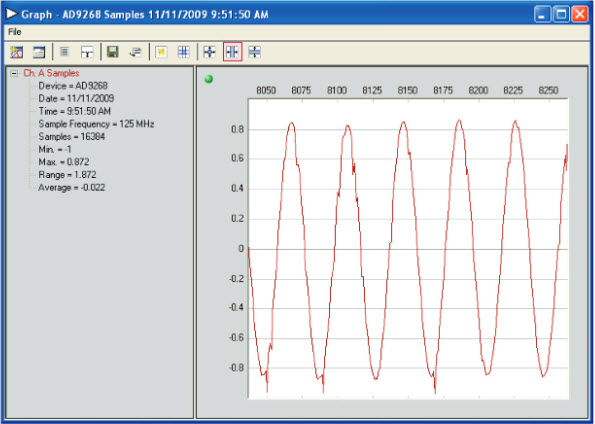Select the Ch. A Samples label
This screenshot has width=595, height=424.
[x=51, y=73]
